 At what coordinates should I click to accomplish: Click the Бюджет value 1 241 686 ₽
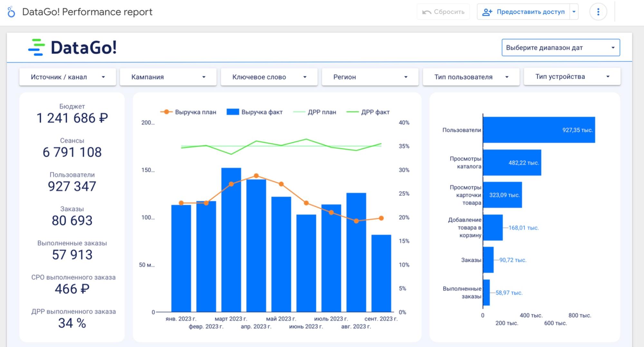pos(72,118)
